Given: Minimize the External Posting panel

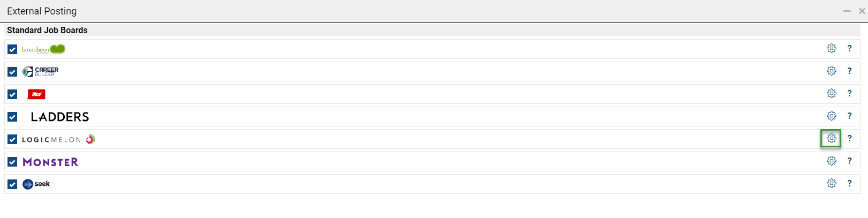Looking at the screenshot, I should [x=847, y=11].
